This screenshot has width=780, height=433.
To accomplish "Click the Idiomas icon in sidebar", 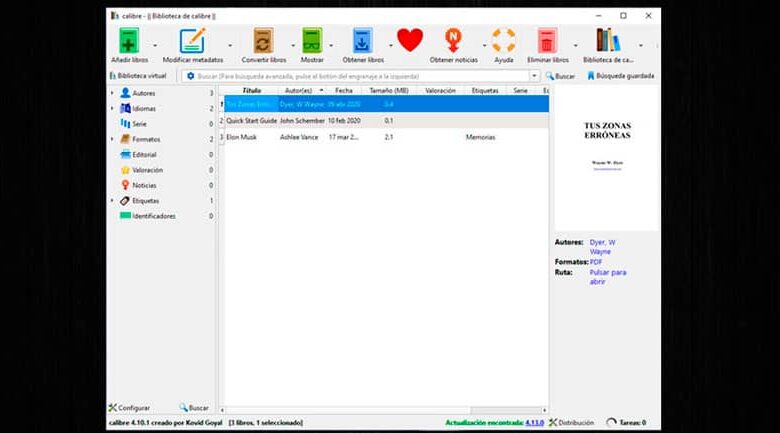I will point(125,108).
